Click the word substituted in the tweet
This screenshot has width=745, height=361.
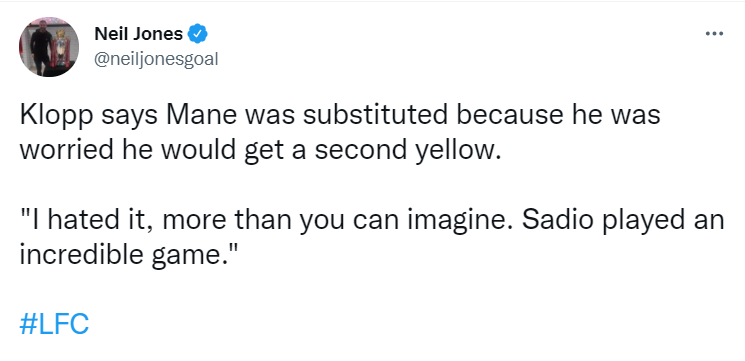(x=375, y=115)
